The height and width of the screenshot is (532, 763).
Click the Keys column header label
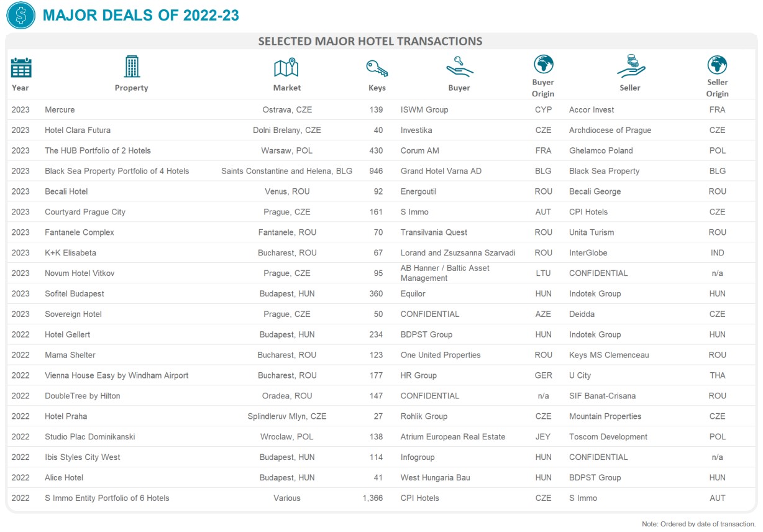pos(377,88)
